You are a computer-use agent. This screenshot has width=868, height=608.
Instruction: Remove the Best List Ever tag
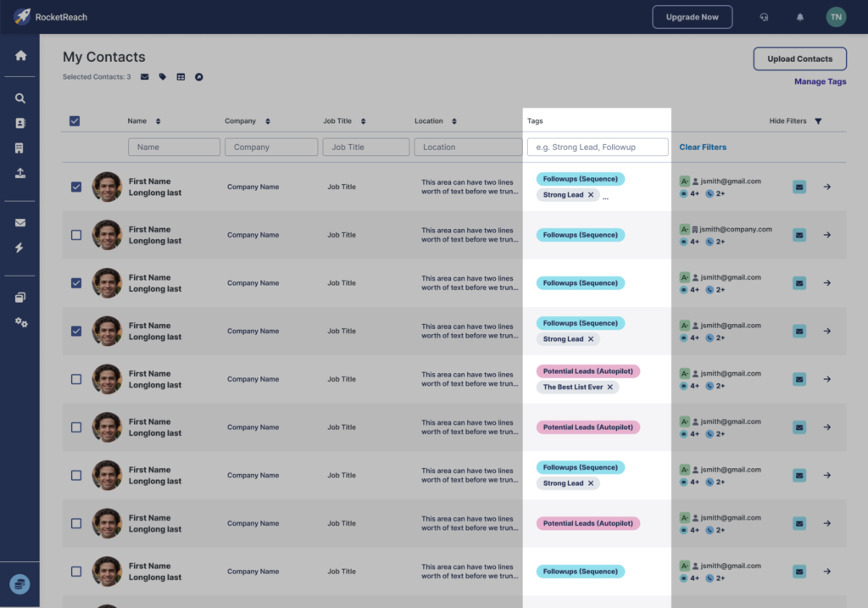[609, 388]
